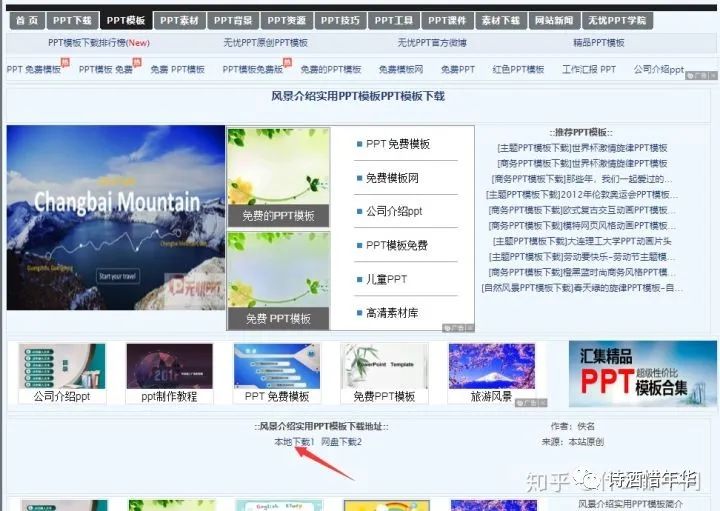Open 那些年,我们一起爱过的 recommended template
Screen dimensions: 720x511
[x=581, y=179]
